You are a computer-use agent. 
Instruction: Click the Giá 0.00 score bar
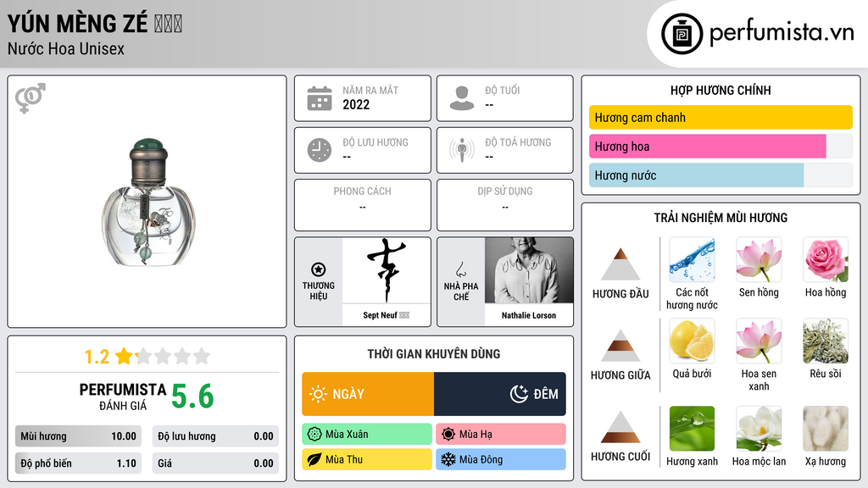215,463
